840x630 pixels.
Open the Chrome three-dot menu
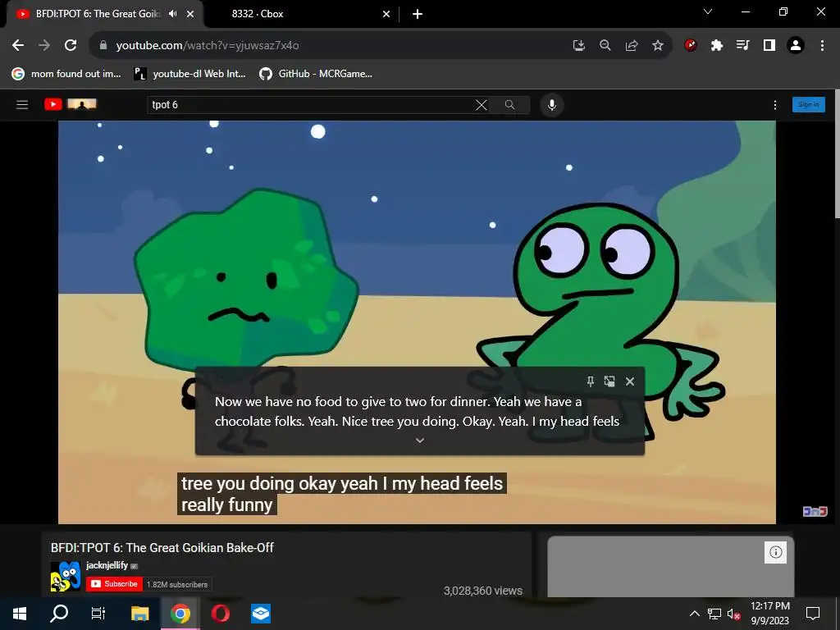point(822,46)
